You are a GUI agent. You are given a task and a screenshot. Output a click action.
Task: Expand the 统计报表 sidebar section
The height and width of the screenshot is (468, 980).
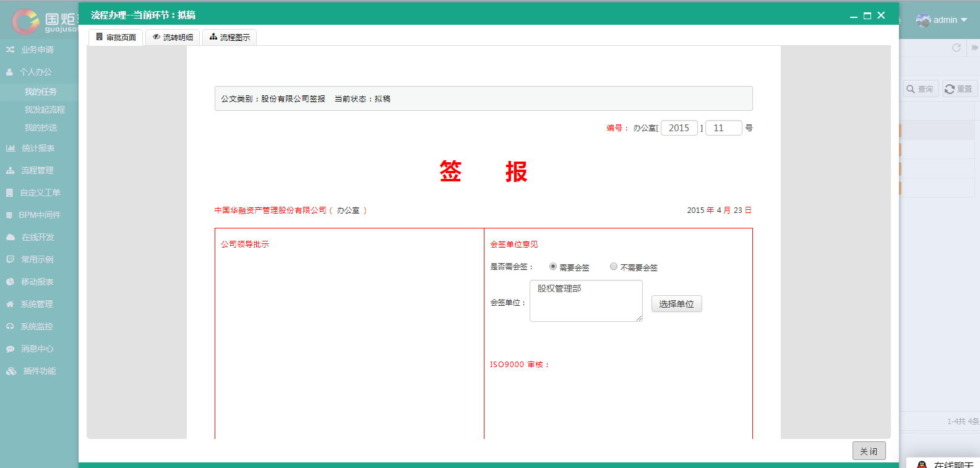click(x=39, y=148)
